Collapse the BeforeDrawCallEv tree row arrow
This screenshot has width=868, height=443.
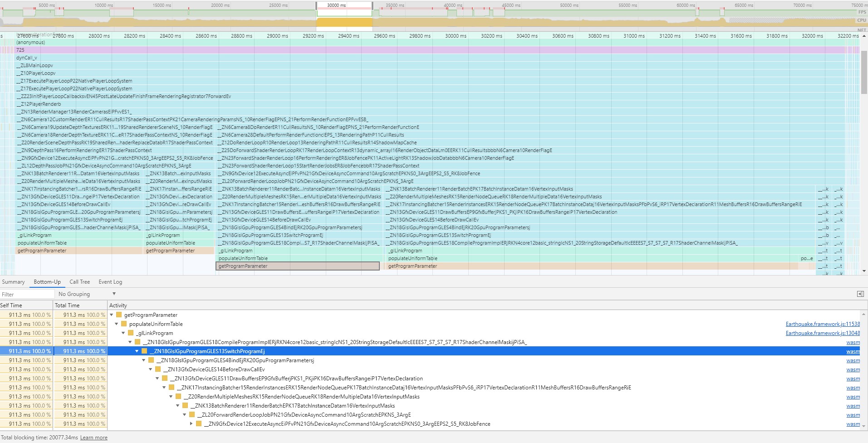pyautogui.click(x=151, y=369)
